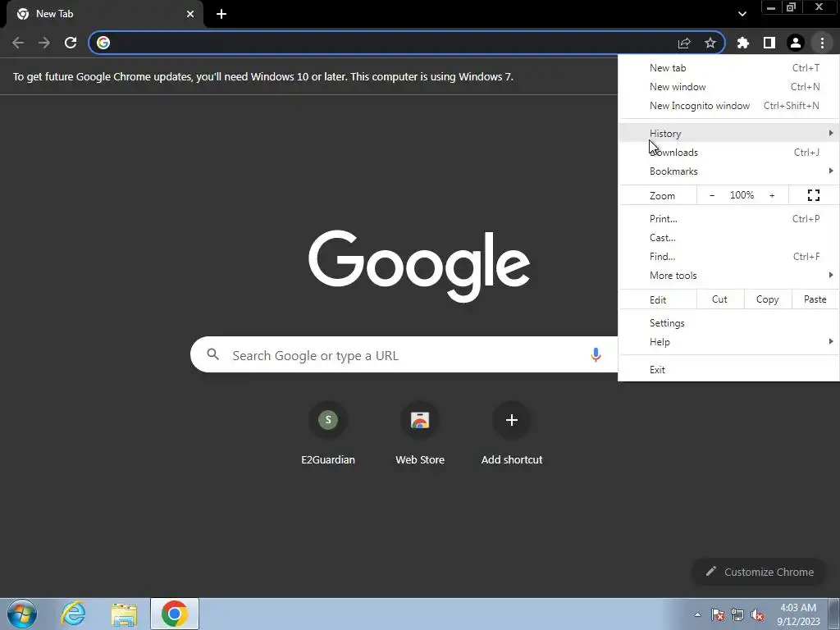Click the muted volume tray icon
The height and width of the screenshot is (630, 840).
pyautogui.click(x=757, y=614)
